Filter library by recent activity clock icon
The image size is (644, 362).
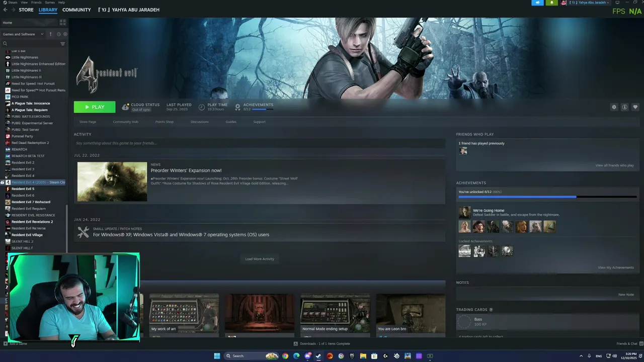click(x=58, y=34)
